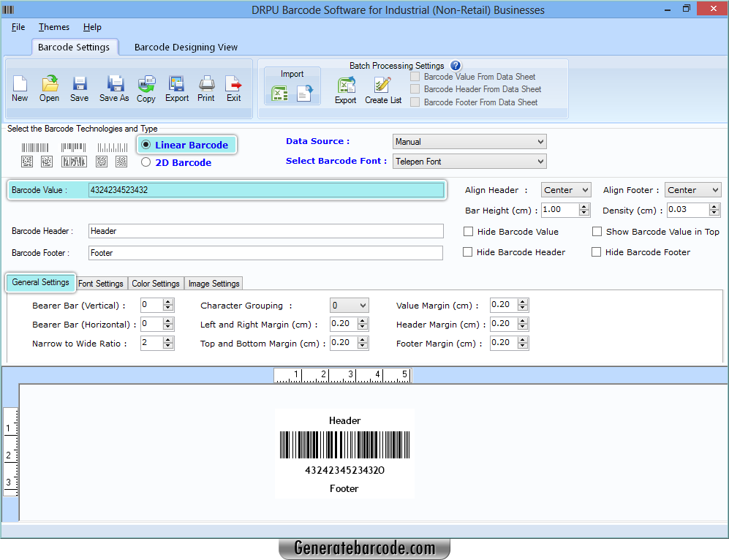The width and height of the screenshot is (729, 560).
Task: Import an Excel data sheet
Action: coord(280,94)
